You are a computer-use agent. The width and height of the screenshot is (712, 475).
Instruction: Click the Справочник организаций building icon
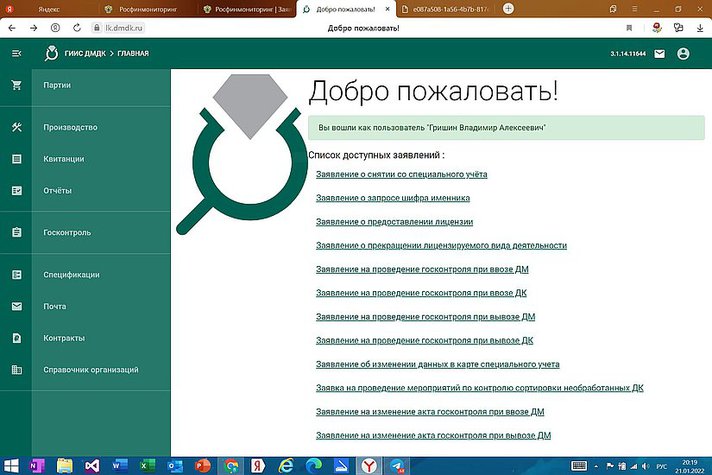click(16, 370)
